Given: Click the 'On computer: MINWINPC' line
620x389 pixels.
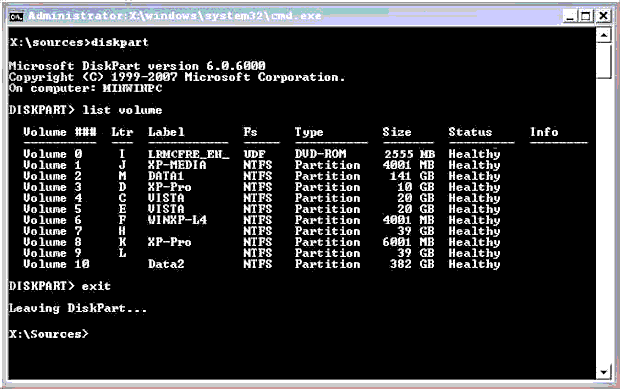Looking at the screenshot, I should point(85,88).
